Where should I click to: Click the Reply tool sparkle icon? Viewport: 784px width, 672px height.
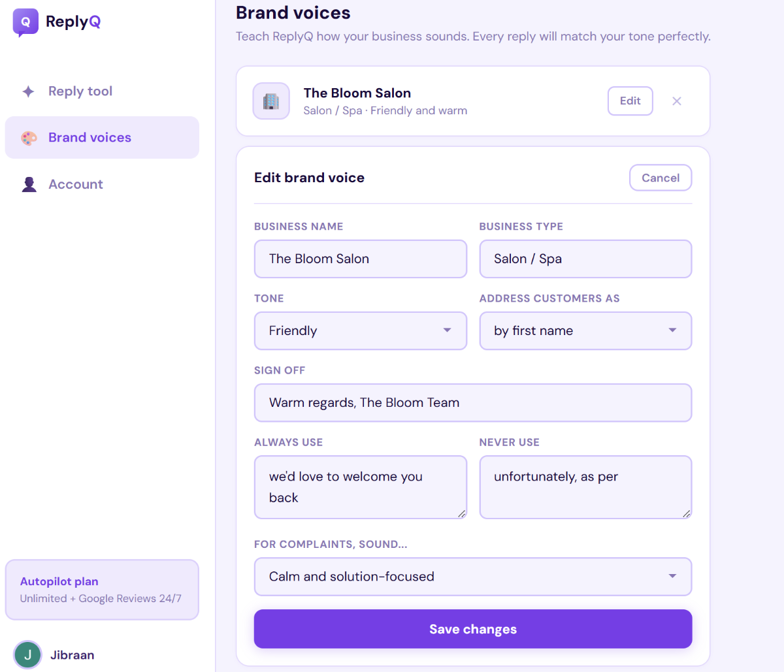pos(29,91)
